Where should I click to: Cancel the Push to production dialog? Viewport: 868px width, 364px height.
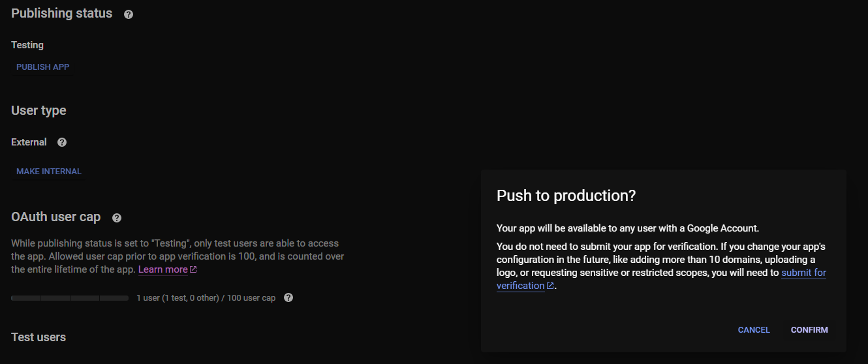pos(754,330)
